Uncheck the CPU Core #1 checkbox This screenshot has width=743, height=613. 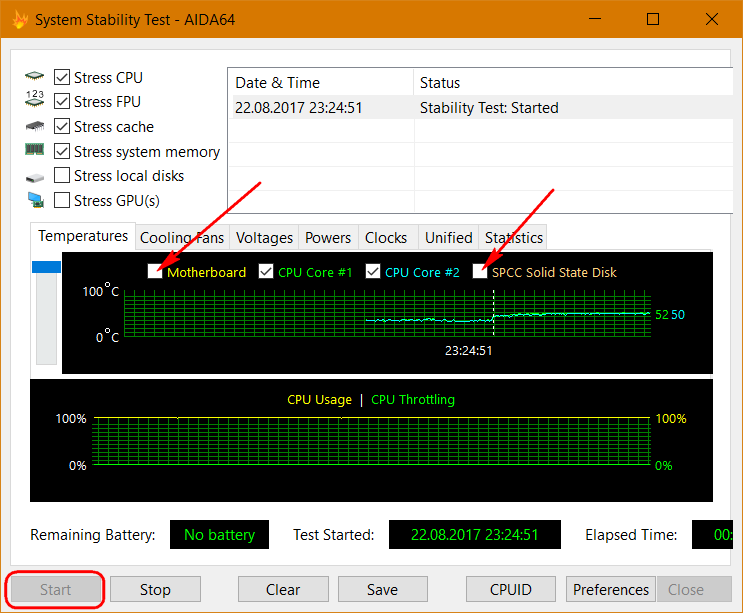(266, 271)
